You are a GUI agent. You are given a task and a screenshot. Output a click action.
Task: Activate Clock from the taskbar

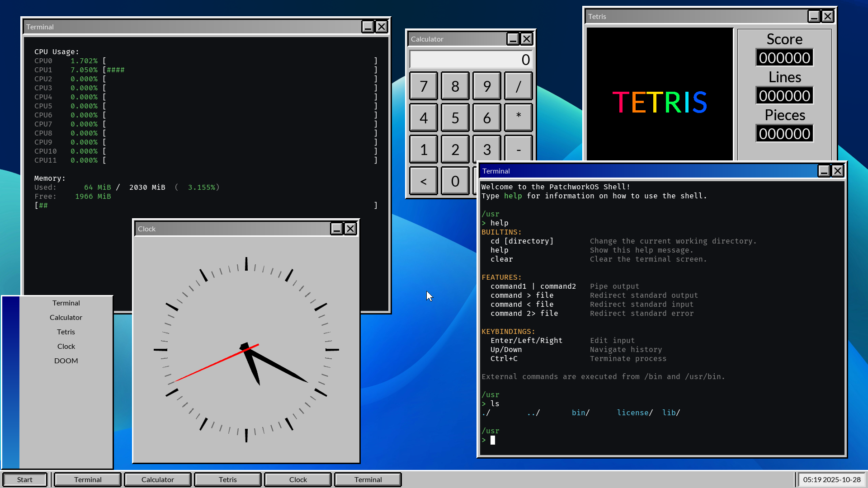point(298,479)
